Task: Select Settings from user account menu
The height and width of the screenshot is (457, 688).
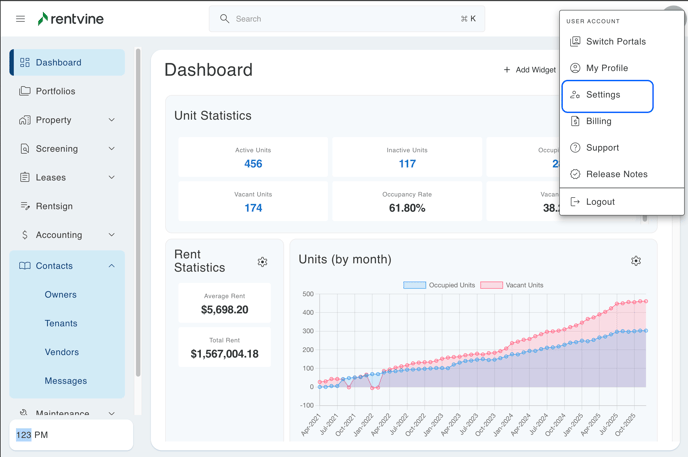Action: (603, 95)
